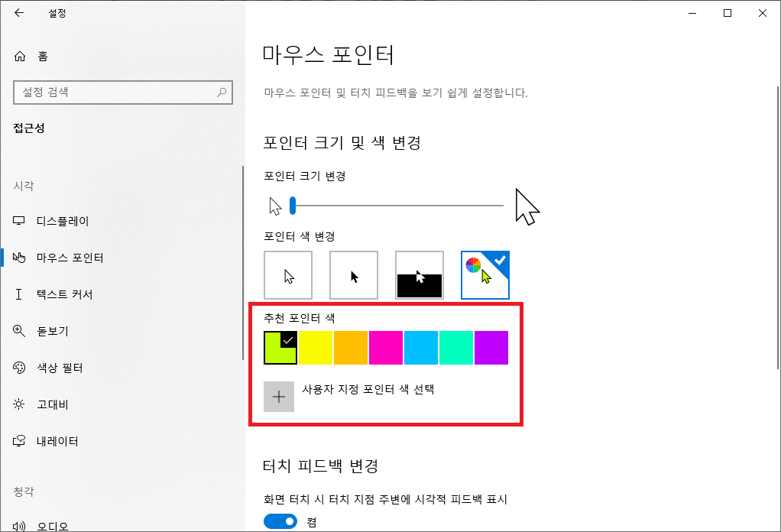Click the 포인터 크기 변경 label
Screen dimensions: 781x532
pyautogui.click(x=304, y=176)
